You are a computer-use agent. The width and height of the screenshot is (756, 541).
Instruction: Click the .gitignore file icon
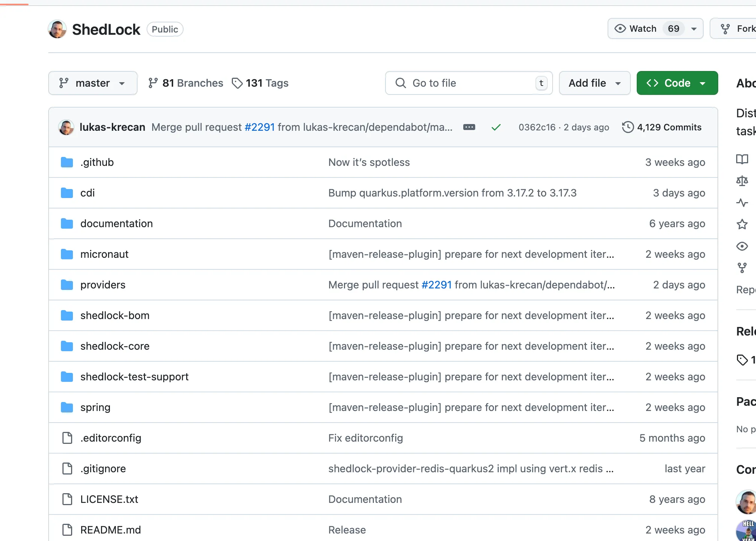click(67, 469)
